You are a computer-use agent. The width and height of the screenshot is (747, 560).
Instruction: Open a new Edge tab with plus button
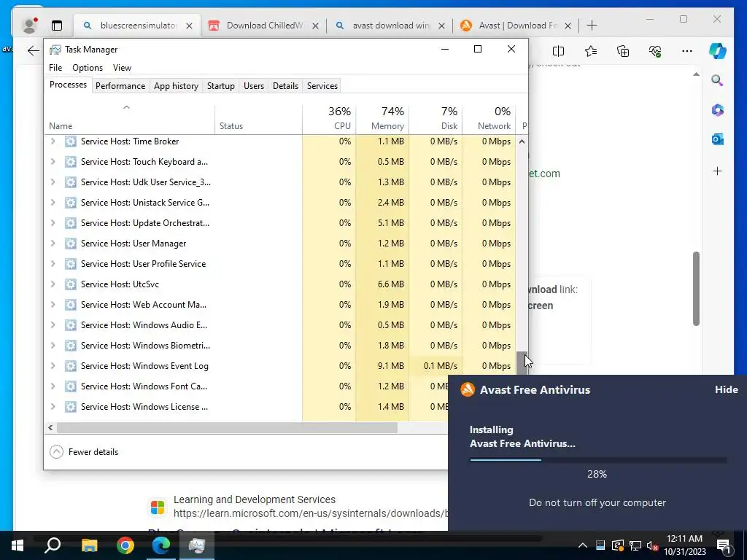tap(592, 26)
